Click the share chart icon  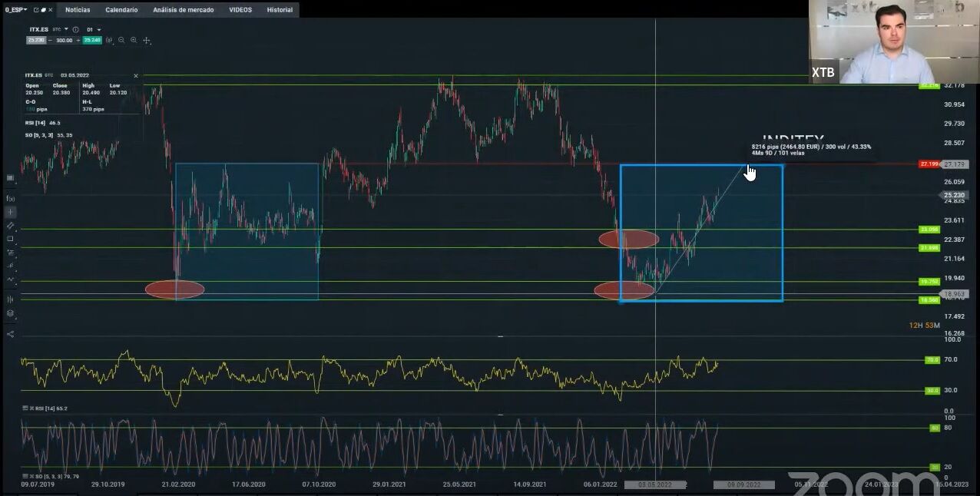[10, 334]
